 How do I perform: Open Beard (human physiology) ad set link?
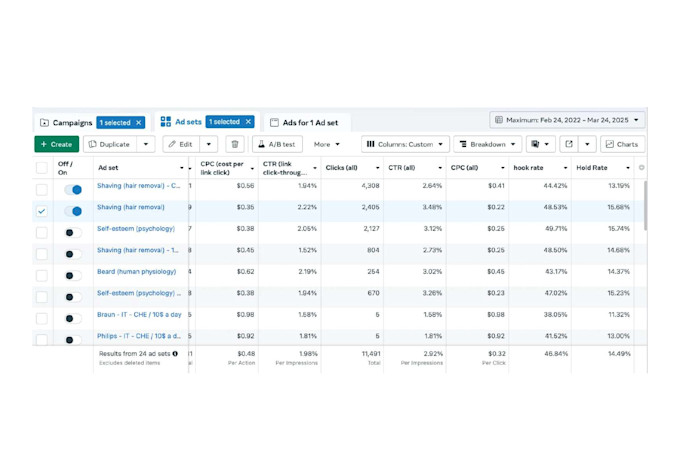tap(137, 272)
